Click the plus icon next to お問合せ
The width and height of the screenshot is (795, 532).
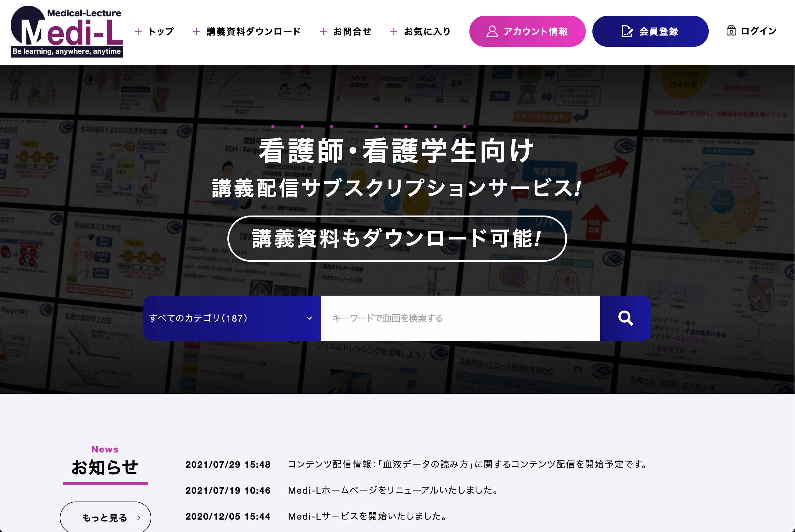[x=323, y=32]
